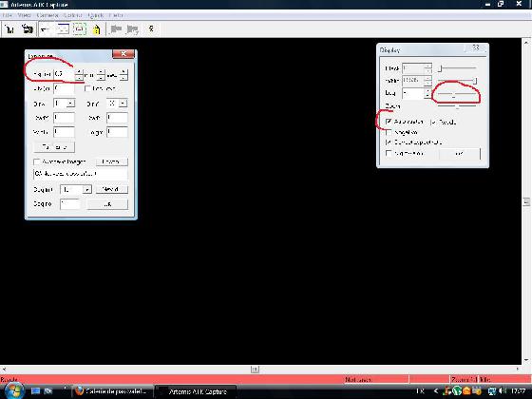Screen dimensions: 532x399
Task: Click the blue-topped window toolbar icon
Action: pos(63,29)
